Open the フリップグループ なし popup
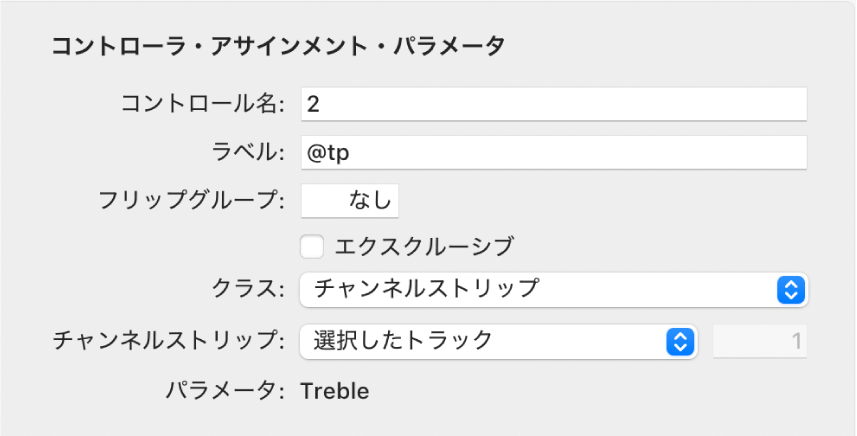Image resolution: width=857 pixels, height=436 pixels. tap(350, 200)
